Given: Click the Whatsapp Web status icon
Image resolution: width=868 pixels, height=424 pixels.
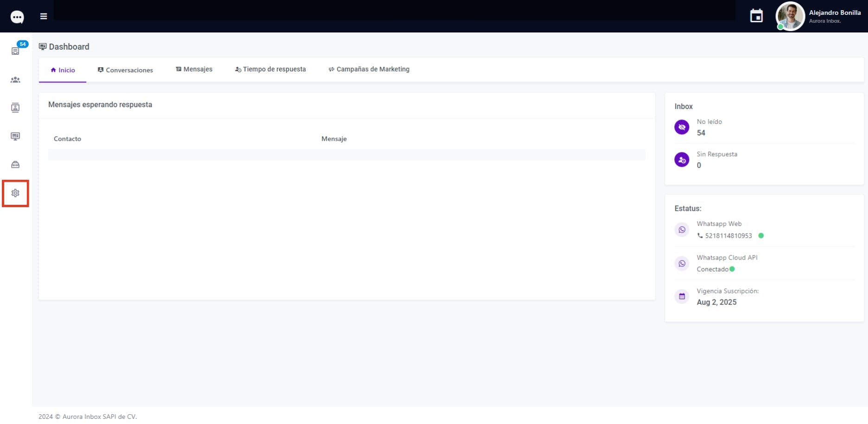Looking at the screenshot, I should 682,230.
